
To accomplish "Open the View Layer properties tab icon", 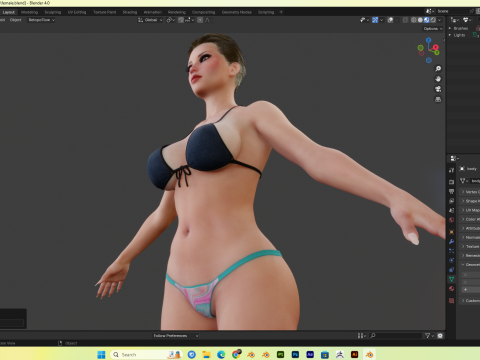I will coord(451,201).
